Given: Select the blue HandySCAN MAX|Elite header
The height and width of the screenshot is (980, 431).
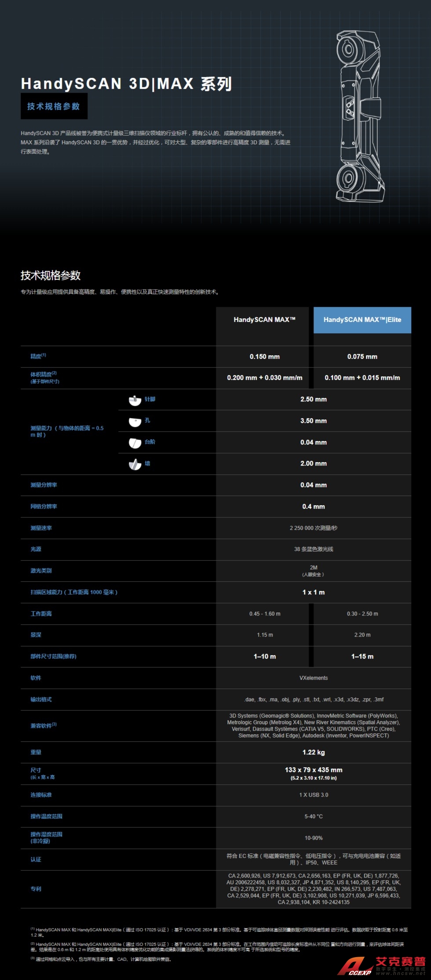Looking at the screenshot, I should [x=362, y=320].
